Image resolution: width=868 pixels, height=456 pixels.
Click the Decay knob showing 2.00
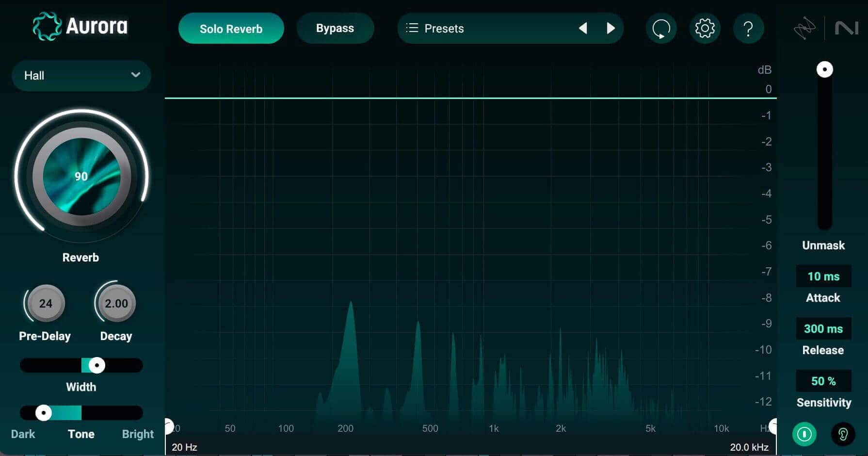[x=116, y=304]
